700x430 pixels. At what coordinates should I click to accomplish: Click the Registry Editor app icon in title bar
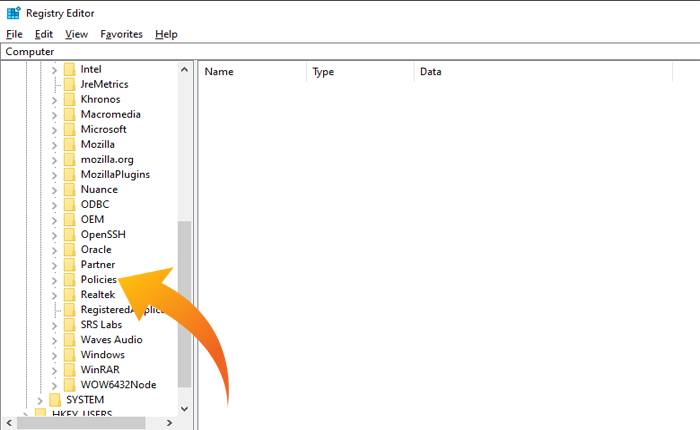(12, 13)
